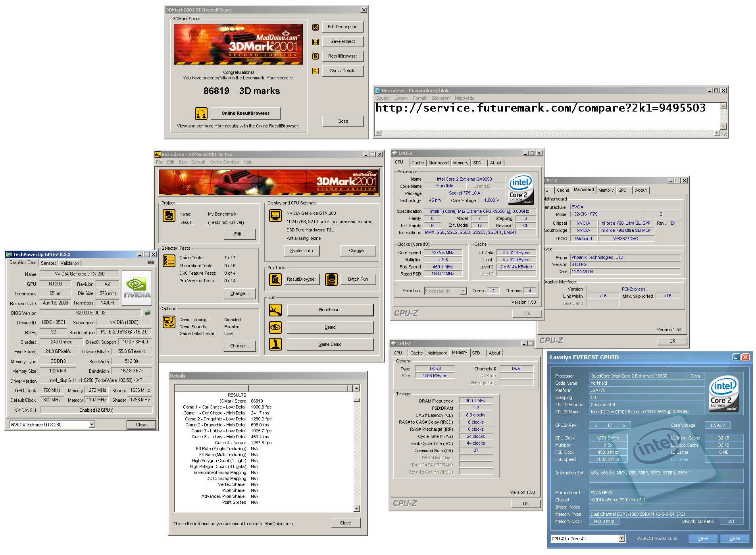This screenshot has height=555, width=756.
Task: Click the Show Details button
Action: (342, 71)
